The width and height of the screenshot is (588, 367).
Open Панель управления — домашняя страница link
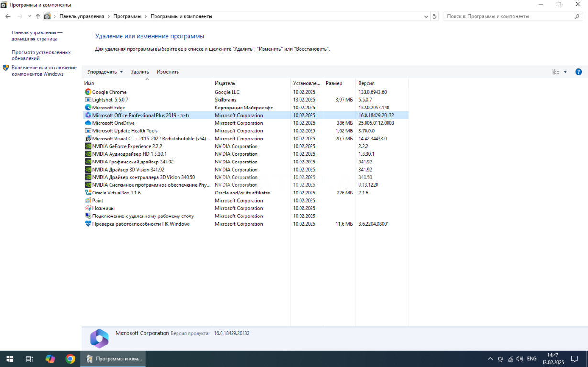tap(37, 35)
